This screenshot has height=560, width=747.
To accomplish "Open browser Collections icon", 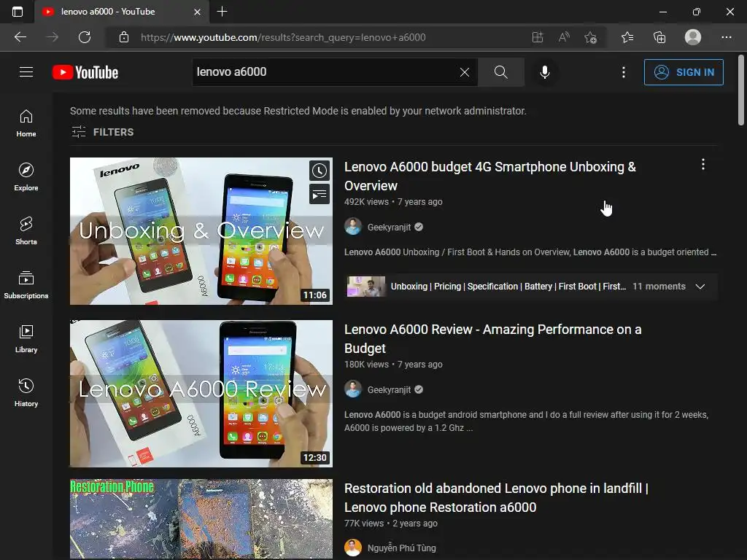I will (x=659, y=37).
